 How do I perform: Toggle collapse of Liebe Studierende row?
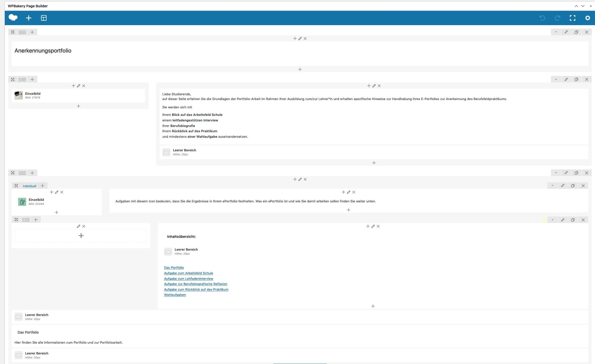[x=556, y=79]
